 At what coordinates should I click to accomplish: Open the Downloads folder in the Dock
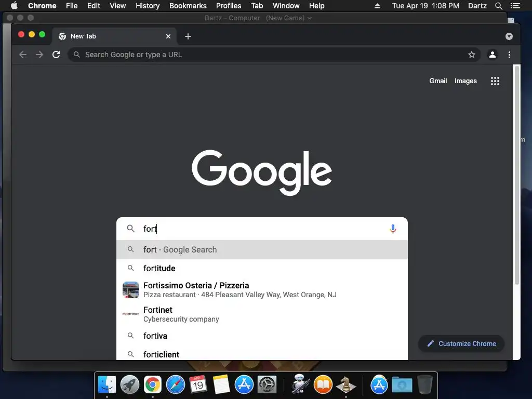point(402,385)
